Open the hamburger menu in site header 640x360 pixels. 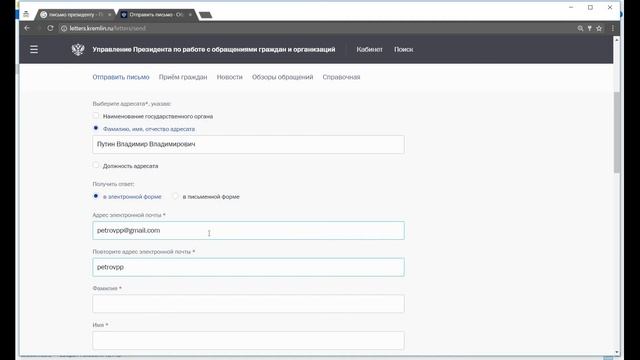pyautogui.click(x=34, y=49)
